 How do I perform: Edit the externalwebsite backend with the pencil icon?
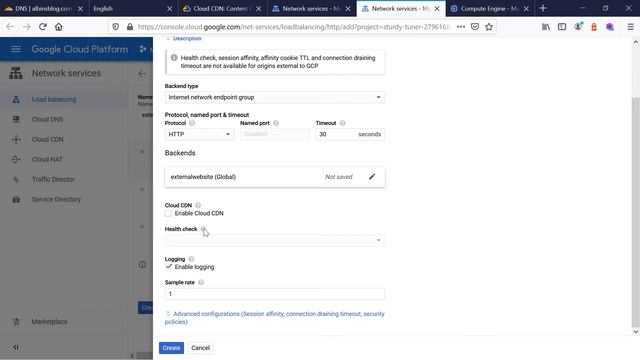point(372,177)
